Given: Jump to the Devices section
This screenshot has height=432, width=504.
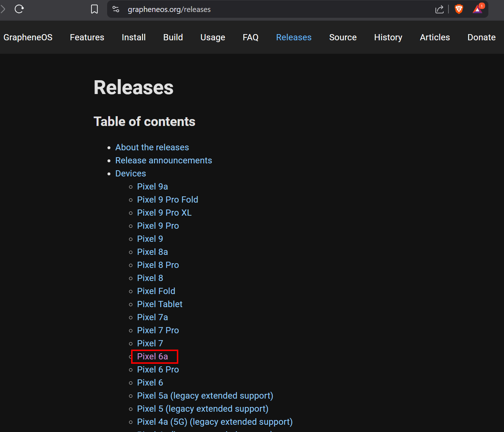Looking at the screenshot, I should tap(131, 174).
